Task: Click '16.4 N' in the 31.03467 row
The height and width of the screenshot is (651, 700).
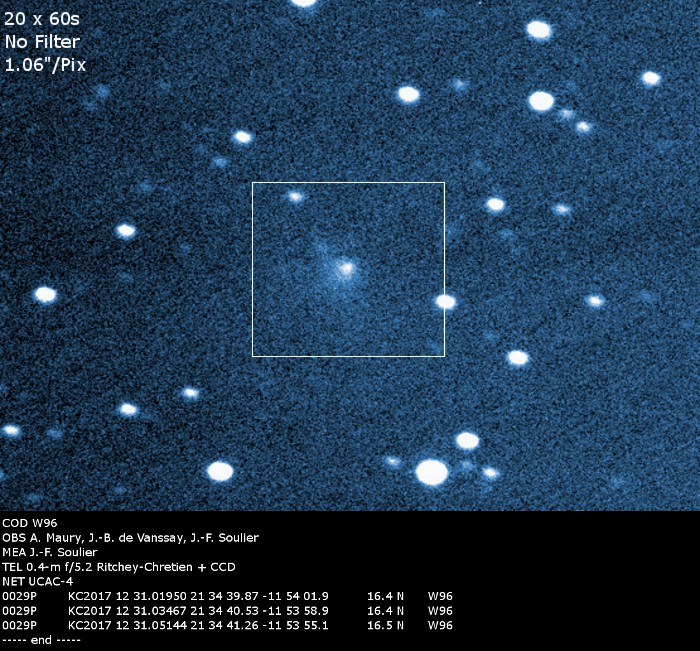Action: [385, 611]
